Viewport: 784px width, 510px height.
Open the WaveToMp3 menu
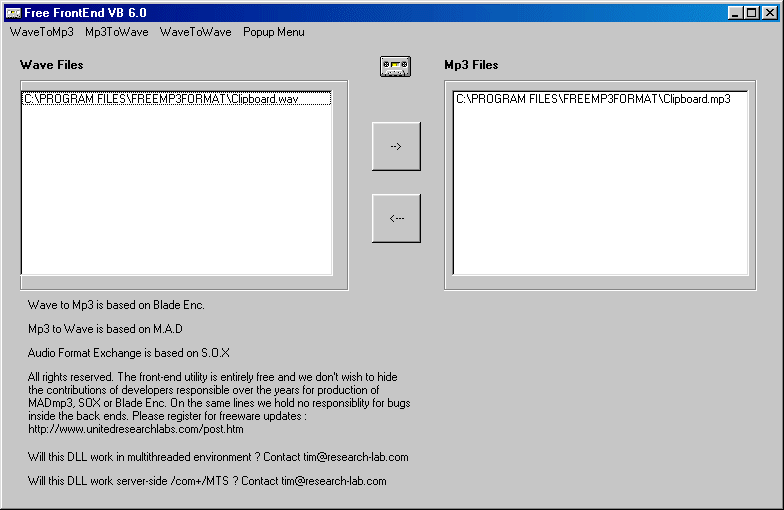42,32
